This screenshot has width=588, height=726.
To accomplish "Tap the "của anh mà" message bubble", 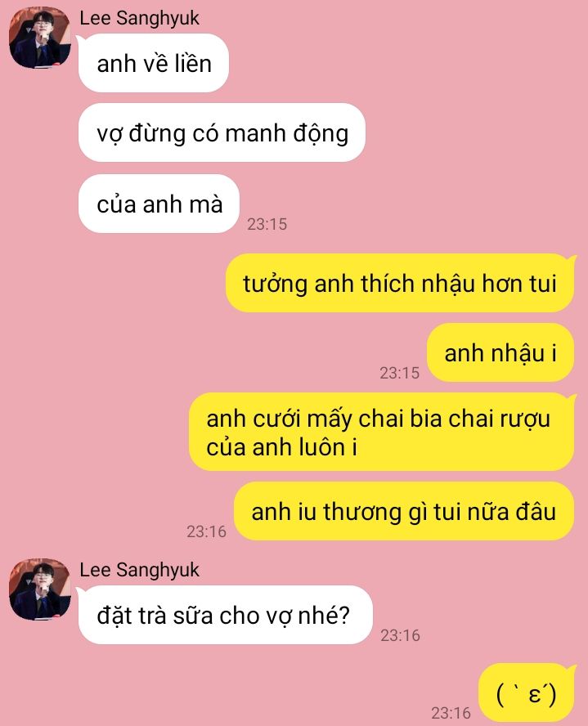I will pos(159,204).
